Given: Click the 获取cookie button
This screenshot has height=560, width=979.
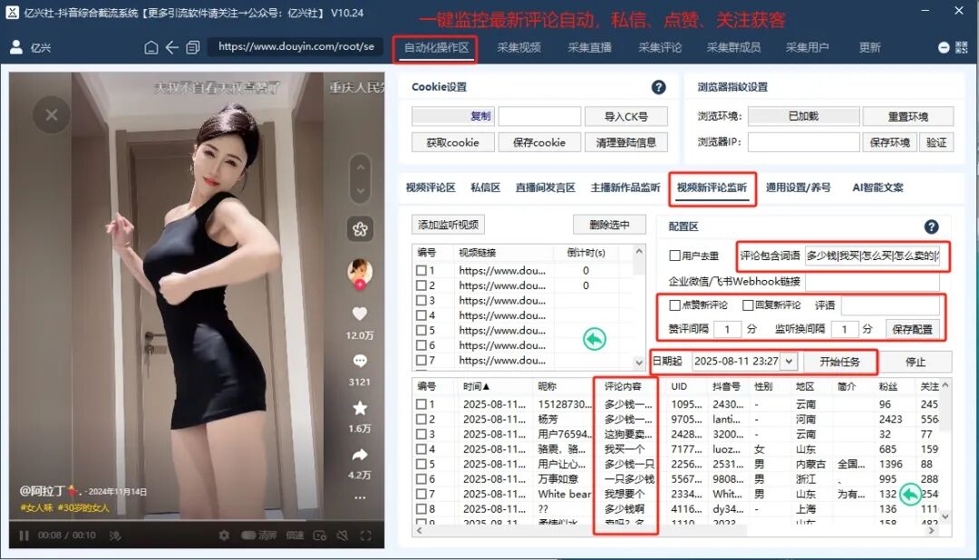Looking at the screenshot, I should 452,142.
